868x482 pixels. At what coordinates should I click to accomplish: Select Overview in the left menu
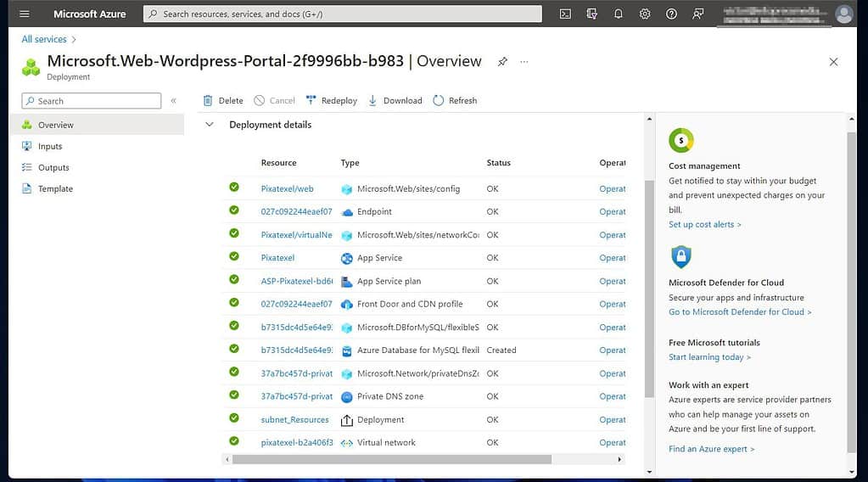click(x=97, y=125)
